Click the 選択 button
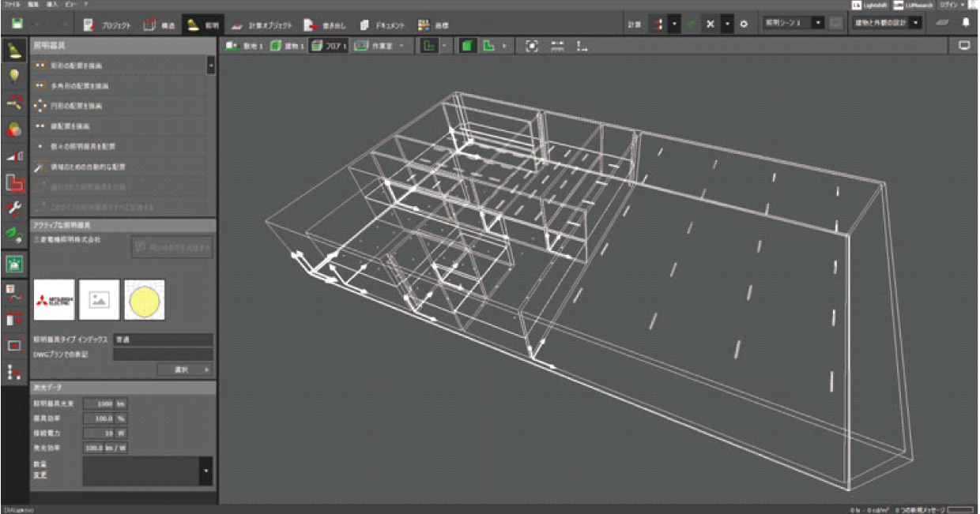The image size is (980, 514). (184, 369)
